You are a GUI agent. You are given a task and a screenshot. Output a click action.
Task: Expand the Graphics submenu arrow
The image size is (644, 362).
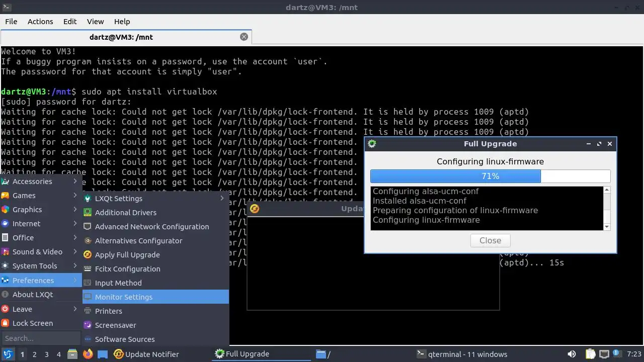coord(75,210)
